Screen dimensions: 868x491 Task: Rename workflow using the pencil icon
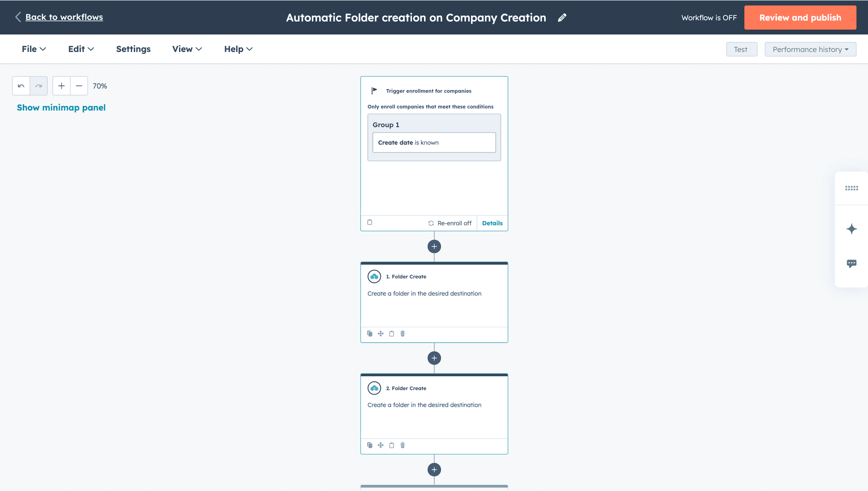562,17
